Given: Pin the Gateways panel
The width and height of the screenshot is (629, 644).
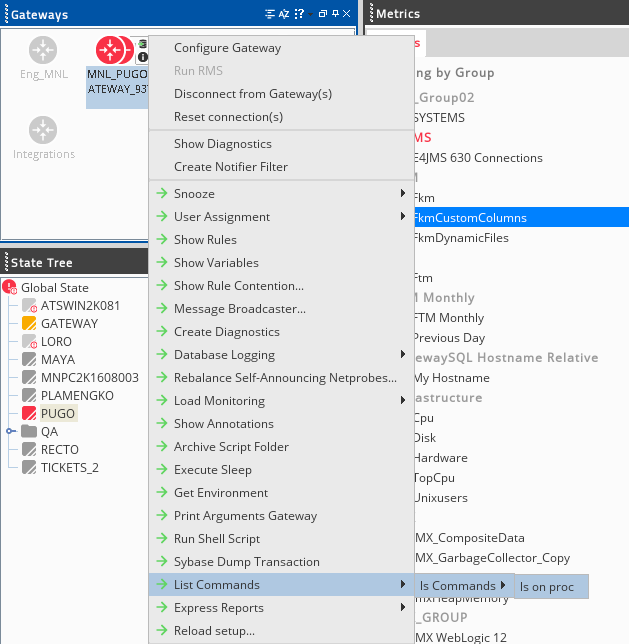Looking at the screenshot, I should click(335, 14).
